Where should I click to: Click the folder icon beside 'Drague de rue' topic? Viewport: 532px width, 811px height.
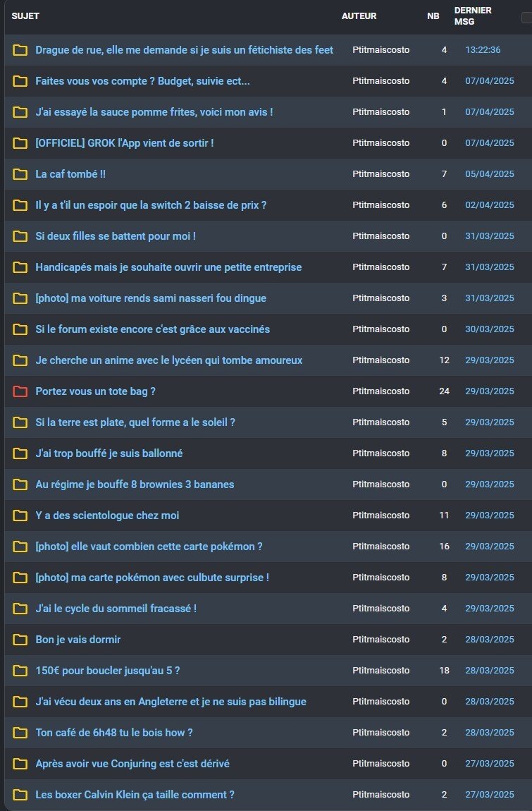coord(20,50)
